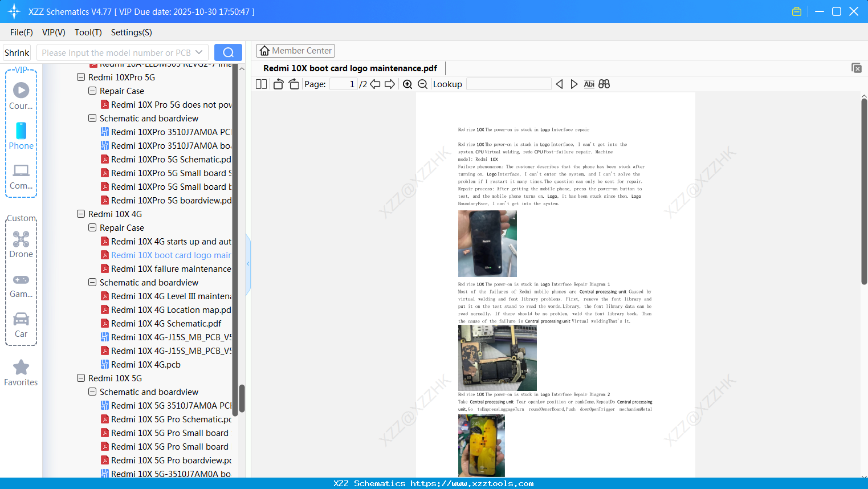Collapse the Redmi 10X 4G tree node
868x489 pixels.
(81, 214)
